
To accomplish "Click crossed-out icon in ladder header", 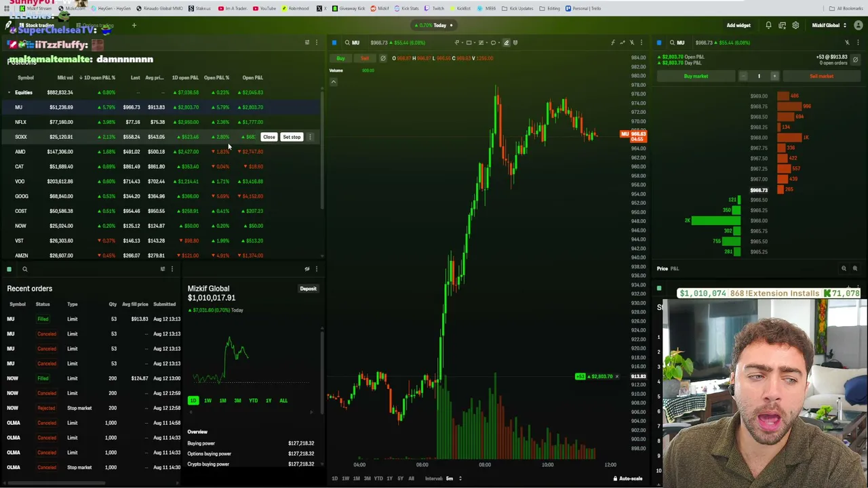I will point(847,43).
